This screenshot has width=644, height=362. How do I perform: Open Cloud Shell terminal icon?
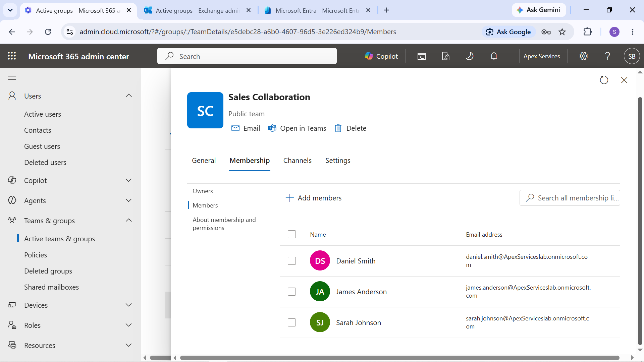click(x=422, y=56)
